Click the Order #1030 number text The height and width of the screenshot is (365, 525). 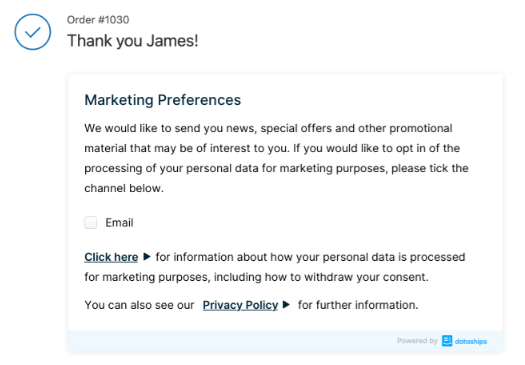[x=98, y=20]
